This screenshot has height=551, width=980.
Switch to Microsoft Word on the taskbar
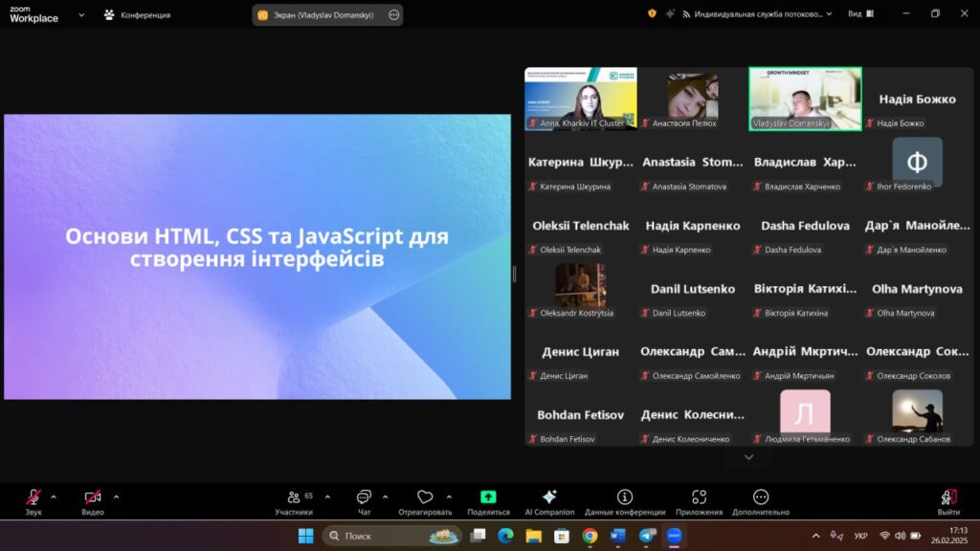click(617, 536)
